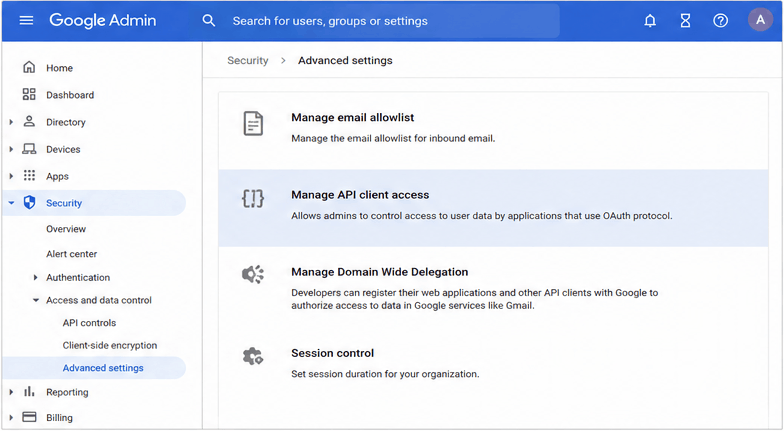Expand the Authentication submenu arrow
Screen dimensions: 784x431
(x=36, y=277)
